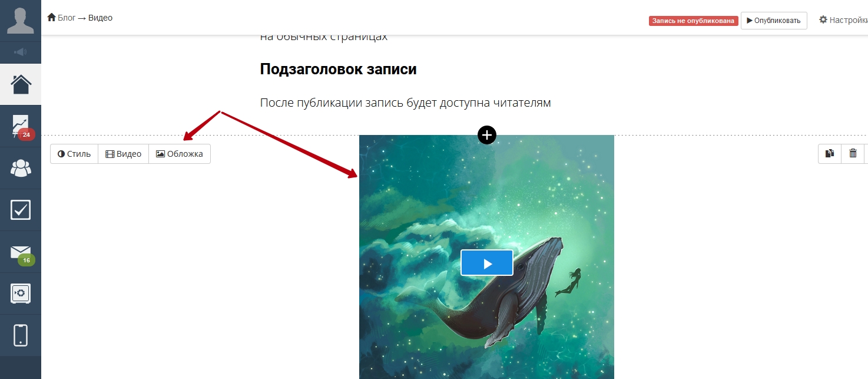The width and height of the screenshot is (868, 379).
Task: Open Настройки in the top bar
Action: [x=843, y=20]
